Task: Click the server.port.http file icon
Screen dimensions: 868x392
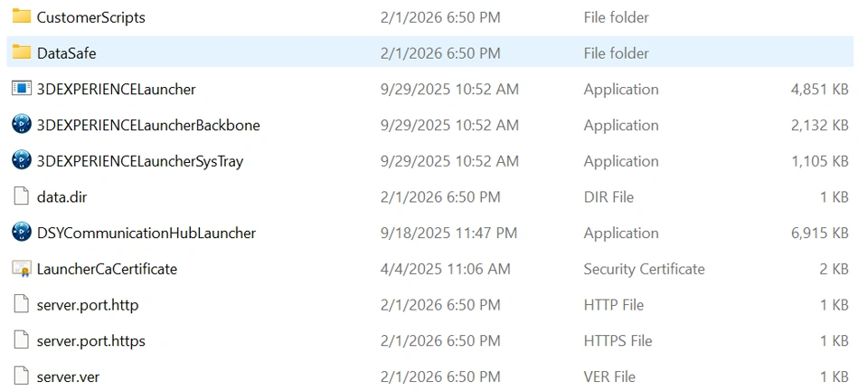Action: tap(22, 305)
